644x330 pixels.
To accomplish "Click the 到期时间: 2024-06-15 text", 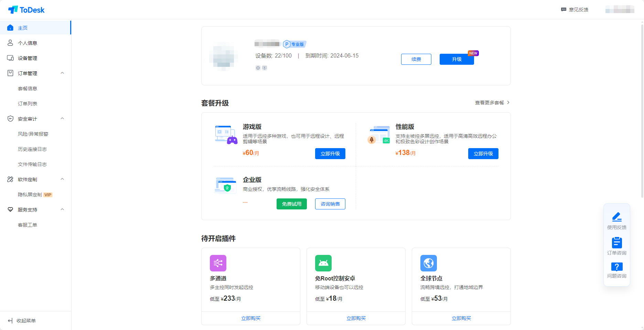I will click(x=332, y=56).
